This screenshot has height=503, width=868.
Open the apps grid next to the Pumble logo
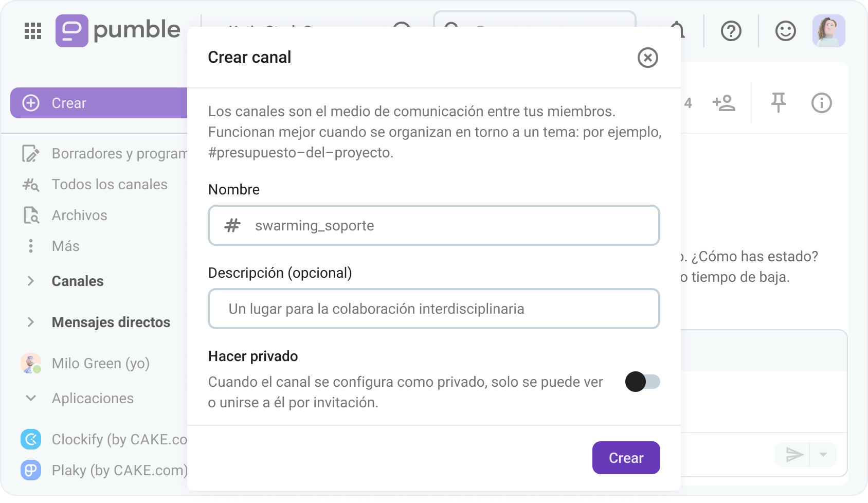tap(32, 31)
